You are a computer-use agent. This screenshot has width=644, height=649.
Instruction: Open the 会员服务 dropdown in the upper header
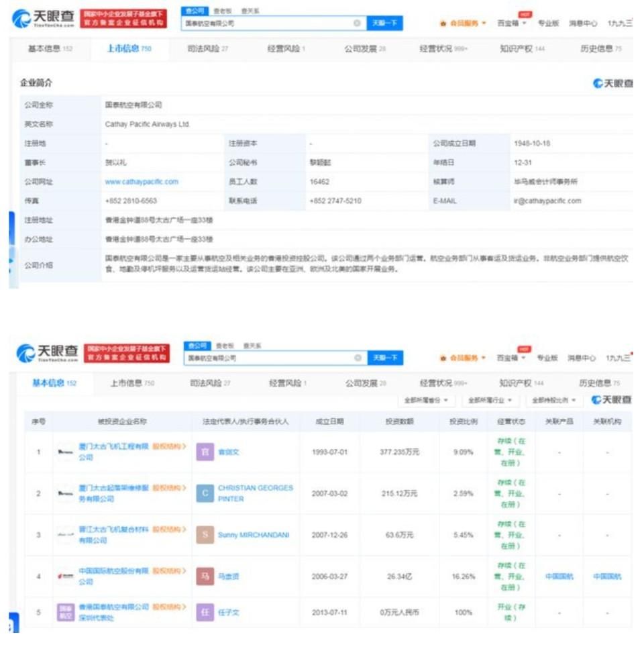(464, 23)
